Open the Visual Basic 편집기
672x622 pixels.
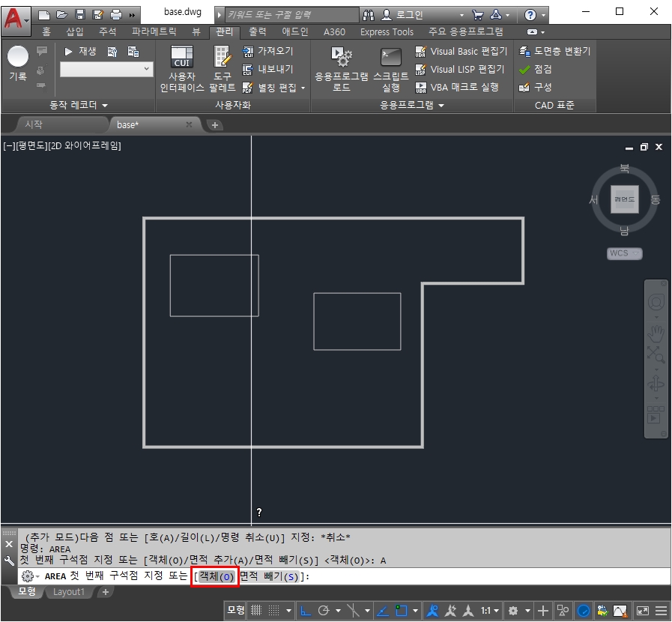[x=461, y=52]
